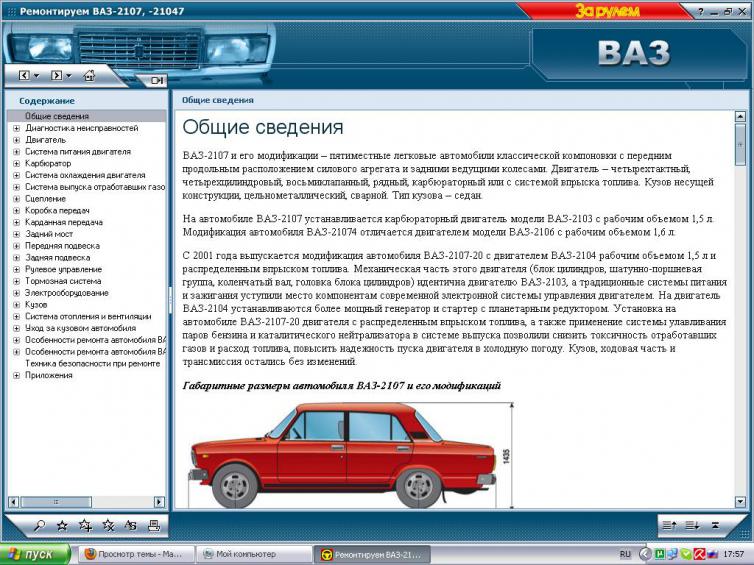Click the Содержание panel header
The width and height of the screenshot is (754, 565).
(x=47, y=100)
